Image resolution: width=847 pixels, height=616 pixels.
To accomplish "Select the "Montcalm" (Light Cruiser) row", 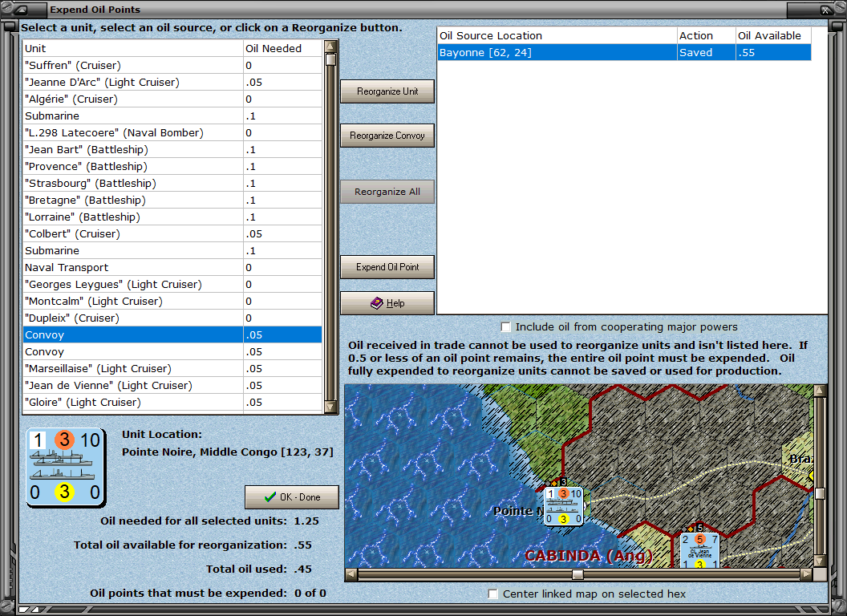I will [172, 301].
